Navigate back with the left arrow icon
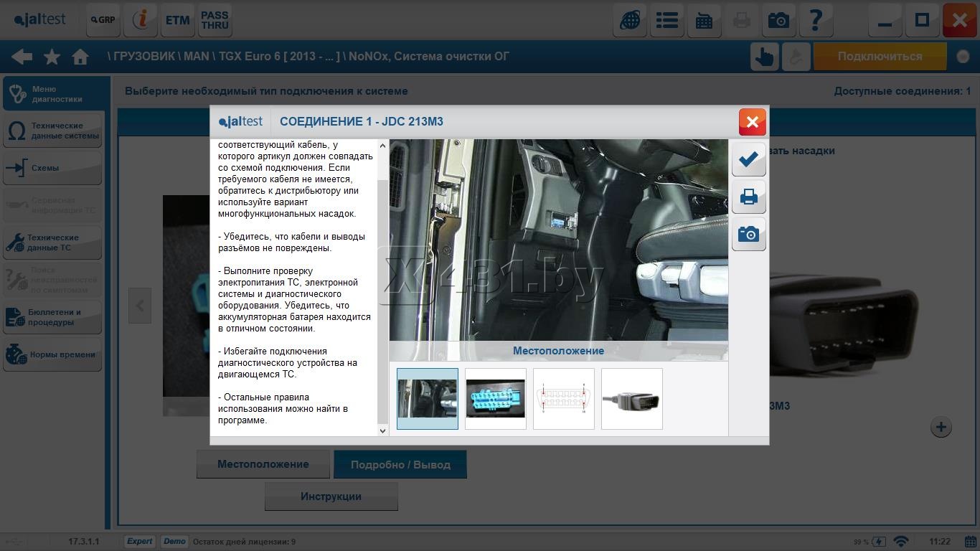The width and height of the screenshot is (980, 551). [22, 57]
